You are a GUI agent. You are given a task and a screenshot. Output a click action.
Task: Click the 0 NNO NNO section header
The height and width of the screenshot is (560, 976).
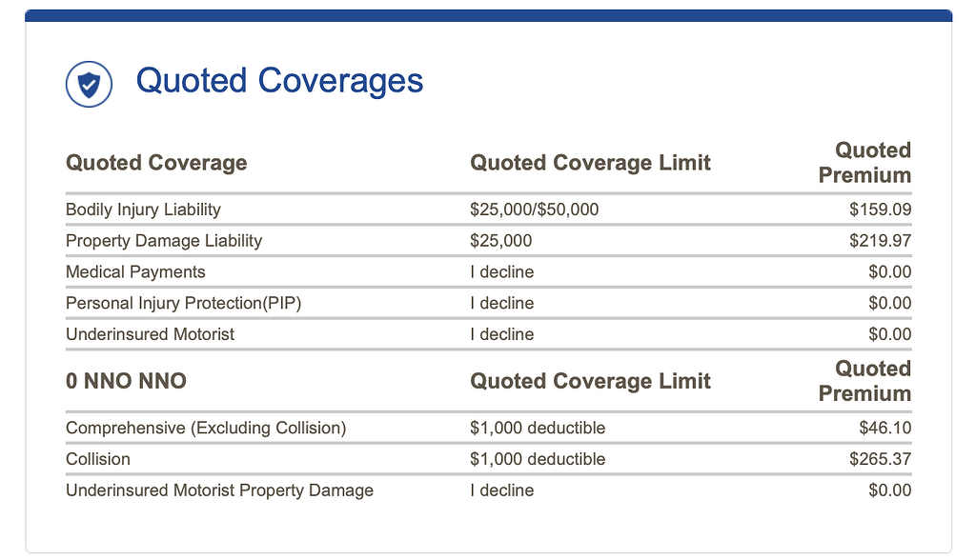tap(126, 382)
